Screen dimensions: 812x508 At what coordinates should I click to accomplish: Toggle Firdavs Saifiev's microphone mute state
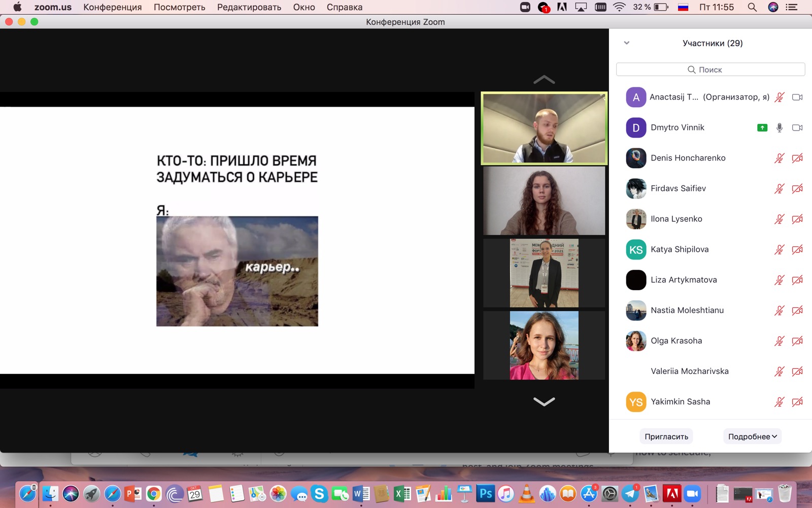tap(780, 188)
